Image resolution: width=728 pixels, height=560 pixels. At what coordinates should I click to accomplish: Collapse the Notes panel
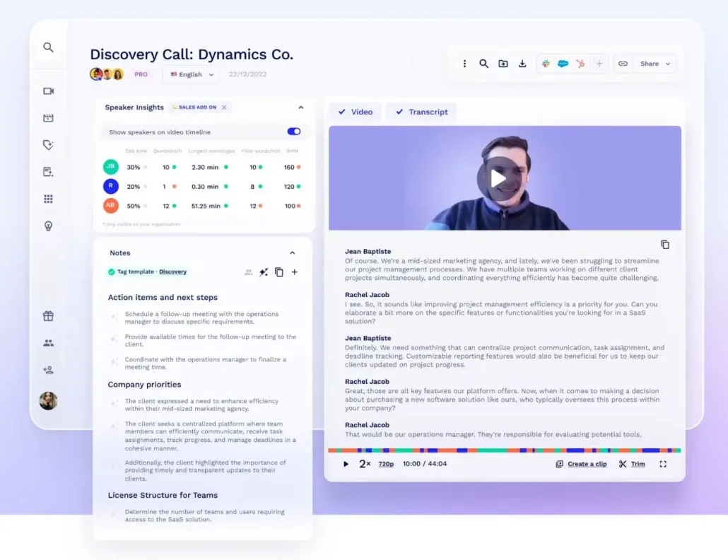pyautogui.click(x=292, y=252)
